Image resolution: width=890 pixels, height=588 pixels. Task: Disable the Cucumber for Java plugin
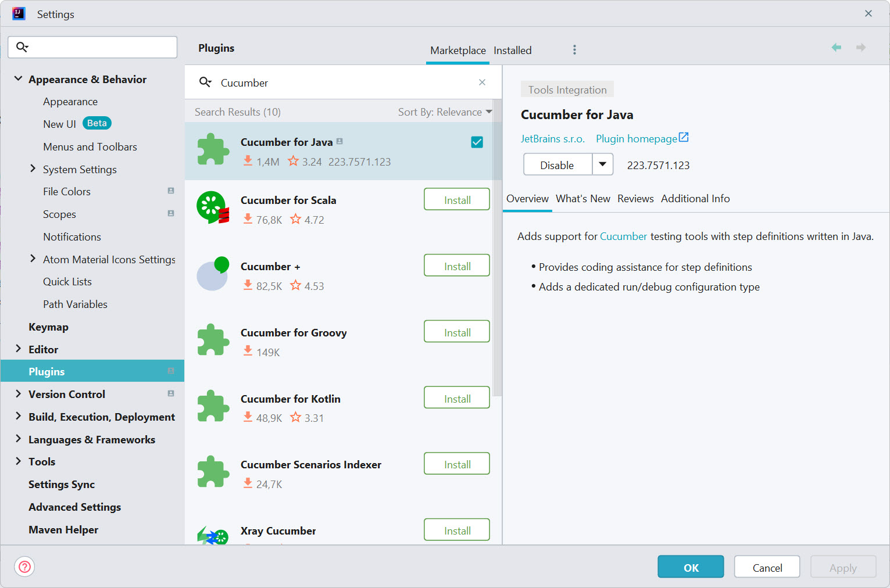click(557, 164)
